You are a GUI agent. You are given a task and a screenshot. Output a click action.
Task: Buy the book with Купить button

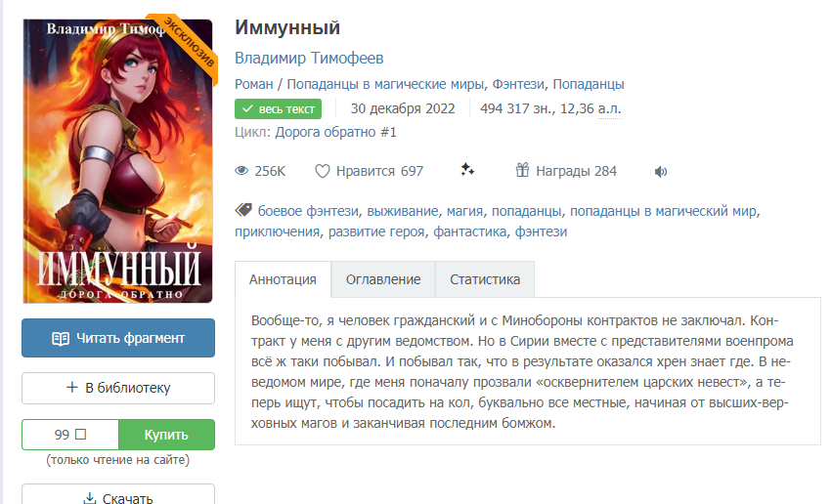coord(166,435)
